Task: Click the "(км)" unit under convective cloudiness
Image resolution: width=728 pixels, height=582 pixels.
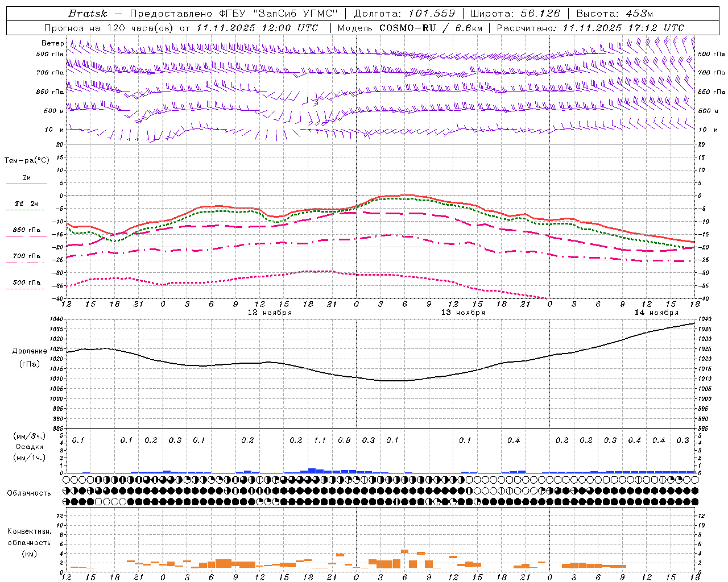Action: (x=29, y=554)
